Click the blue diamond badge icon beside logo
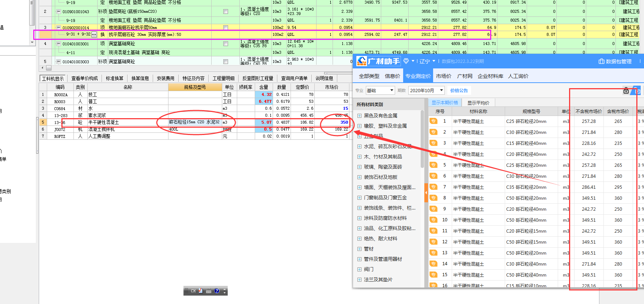This screenshot has height=304, width=644. (x=406, y=61)
